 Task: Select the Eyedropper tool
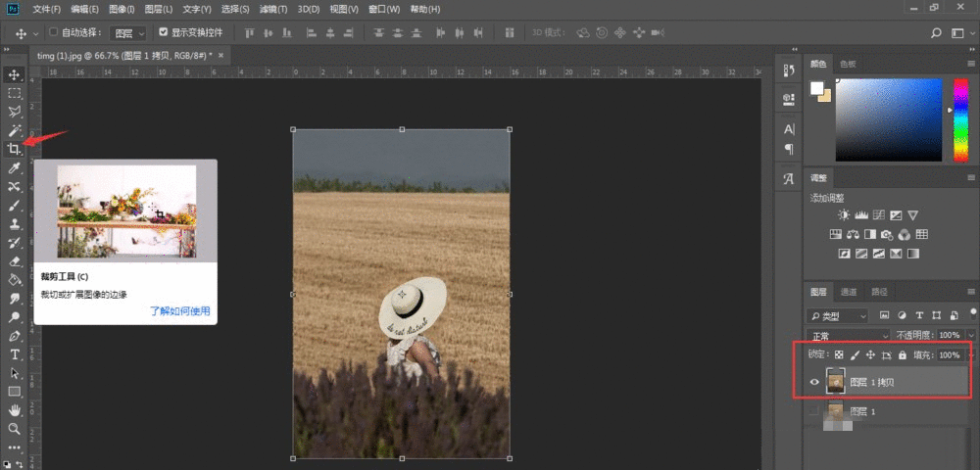coord(15,167)
